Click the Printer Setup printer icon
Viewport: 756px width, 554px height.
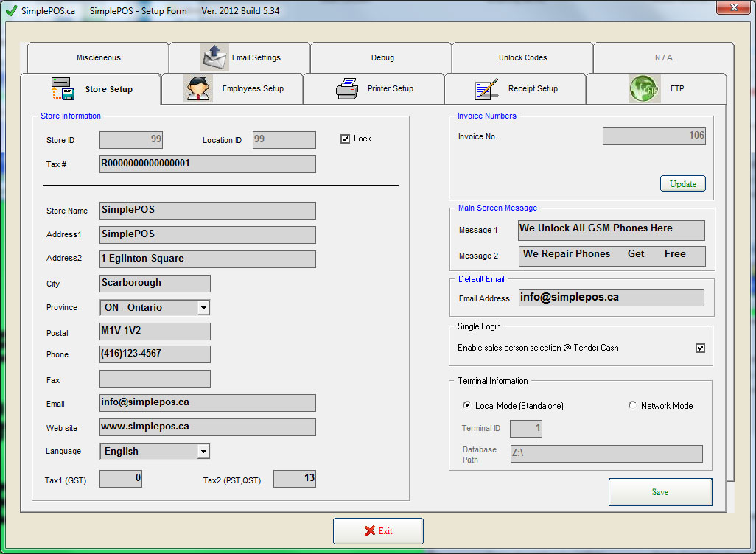(347, 88)
